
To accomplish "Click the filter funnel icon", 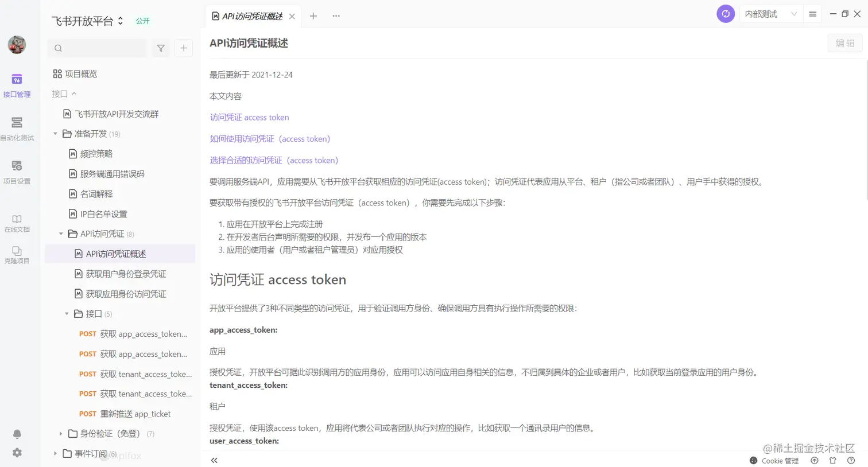I will click(161, 48).
